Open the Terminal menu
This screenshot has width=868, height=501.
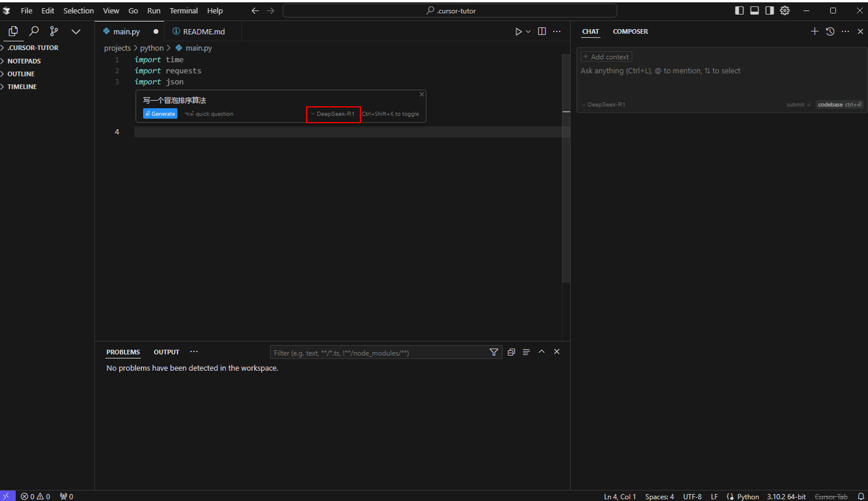[183, 11]
